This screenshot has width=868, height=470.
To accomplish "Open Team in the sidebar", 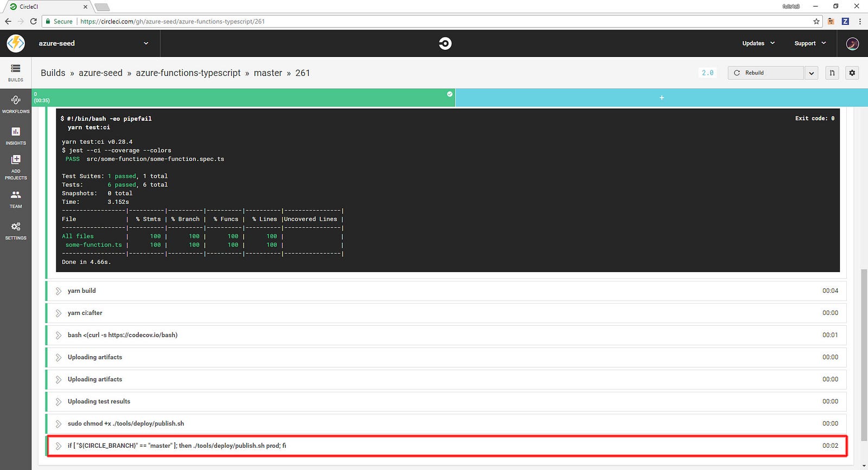I will point(16,199).
